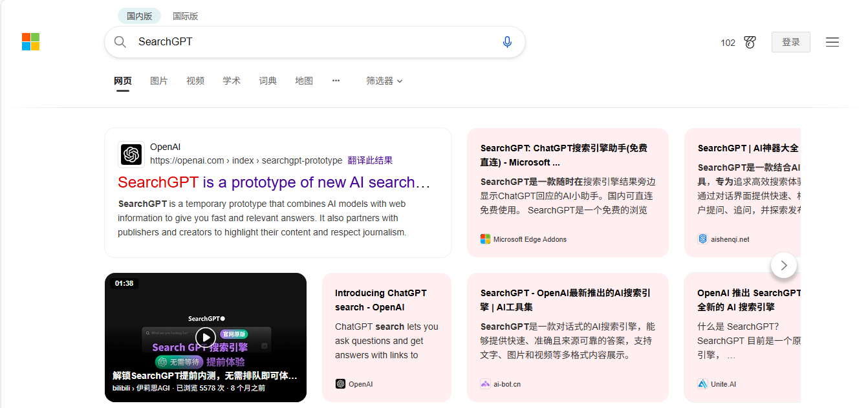
Task: Click the search magnifier icon
Action: point(120,42)
